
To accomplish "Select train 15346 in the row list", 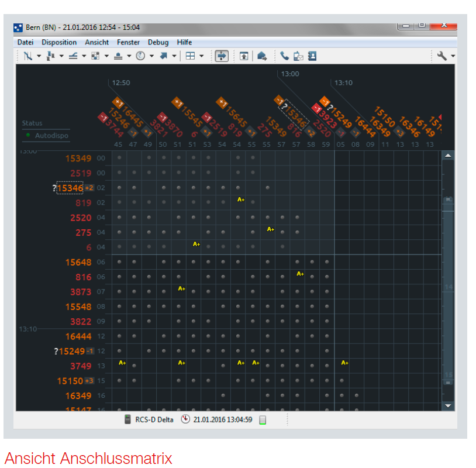I will coord(70,188).
